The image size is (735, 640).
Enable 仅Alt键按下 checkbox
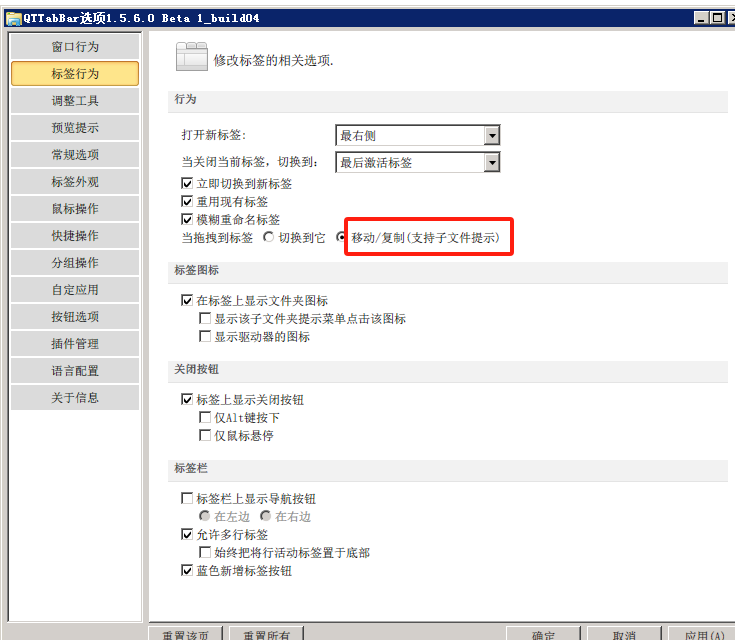[205, 417]
